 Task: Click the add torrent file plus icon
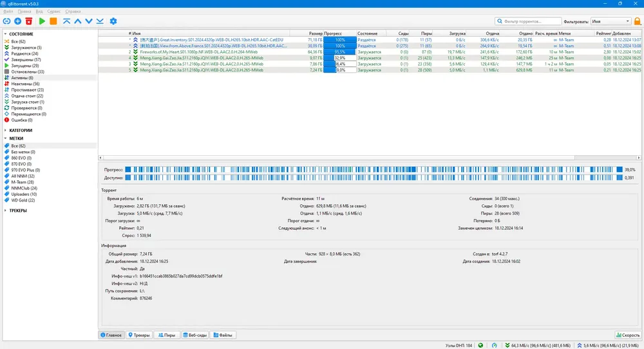point(17,21)
